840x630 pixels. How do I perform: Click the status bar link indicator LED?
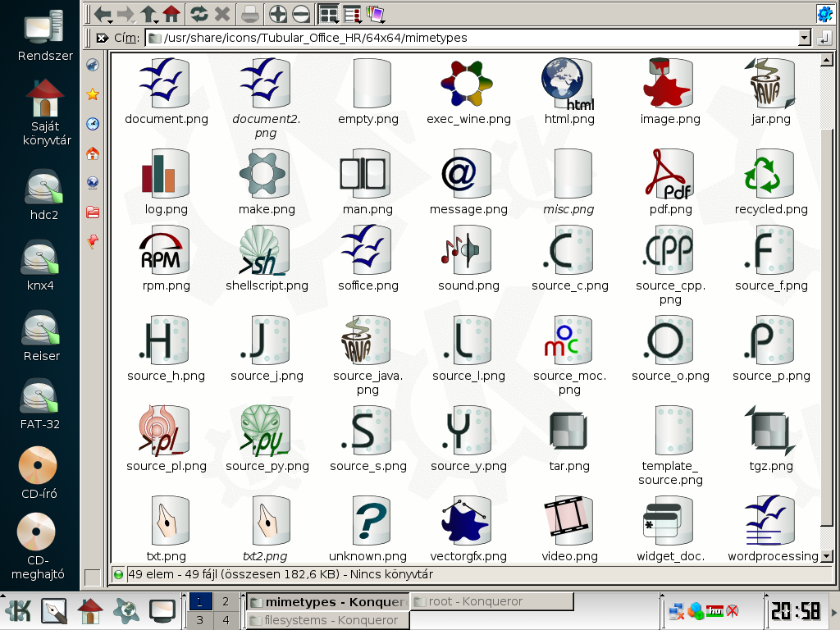click(118, 575)
